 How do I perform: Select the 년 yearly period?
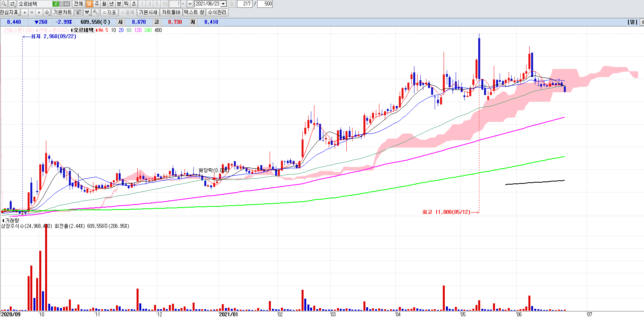point(112,4)
